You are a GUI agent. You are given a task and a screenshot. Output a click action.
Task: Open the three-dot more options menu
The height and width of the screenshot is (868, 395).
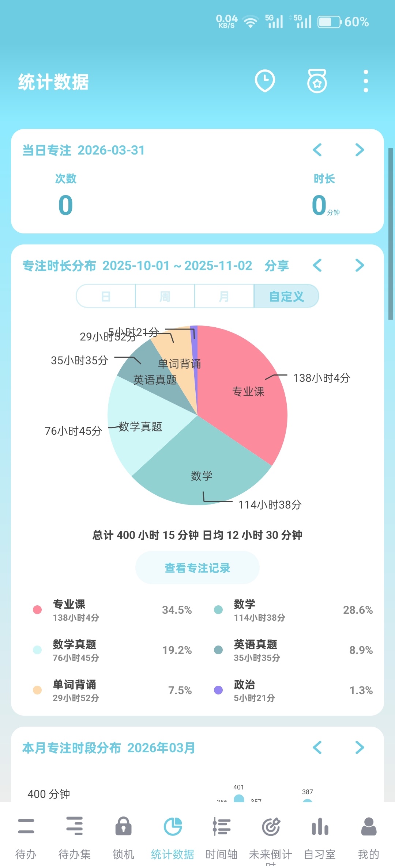365,81
